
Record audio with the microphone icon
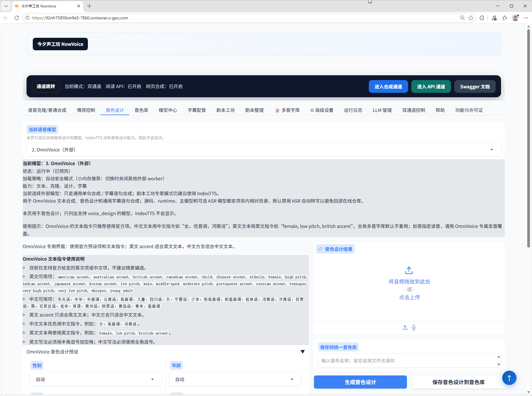(x=414, y=328)
